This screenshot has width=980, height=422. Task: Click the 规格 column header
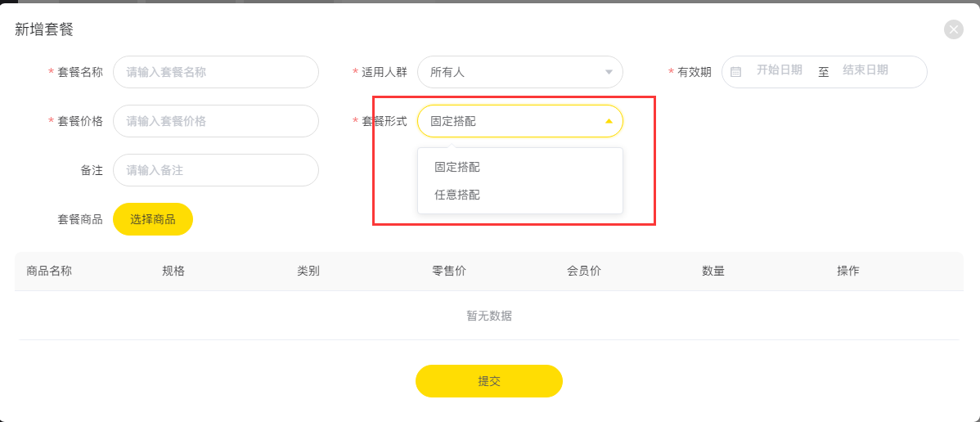pos(173,271)
